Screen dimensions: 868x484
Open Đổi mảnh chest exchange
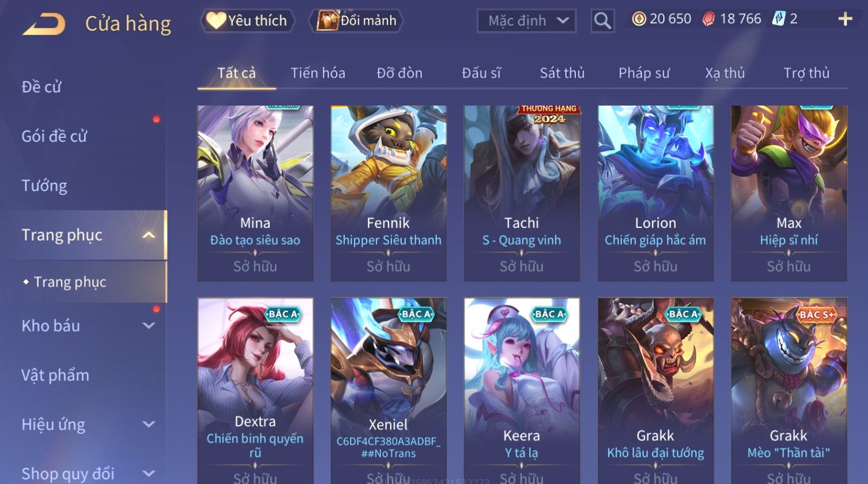[x=357, y=21]
